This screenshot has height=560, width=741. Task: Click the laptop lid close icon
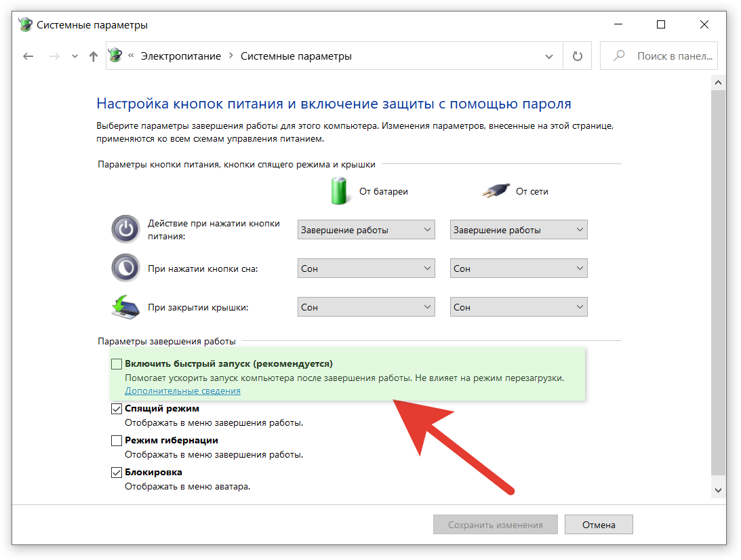125,307
